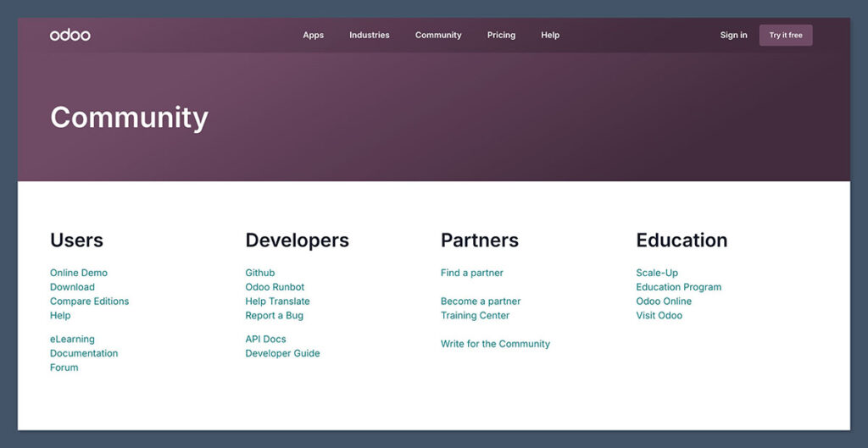Click the Education Program link
Image resolution: width=868 pixels, height=448 pixels.
click(678, 287)
